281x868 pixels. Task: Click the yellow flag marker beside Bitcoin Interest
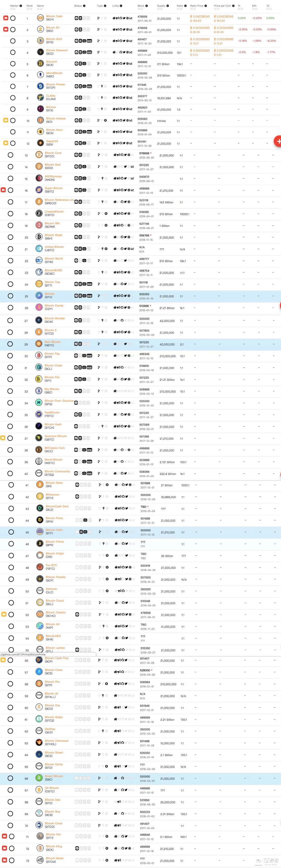pyautogui.click(x=6, y=120)
